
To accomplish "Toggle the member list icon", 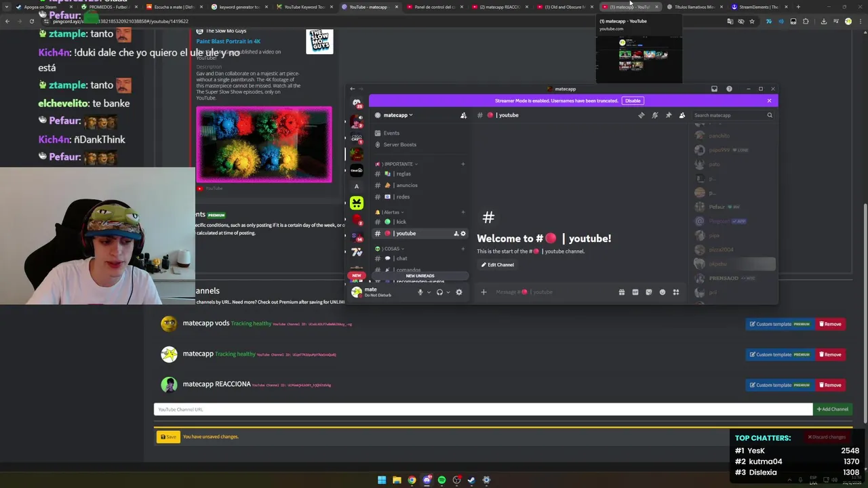I will [682, 115].
